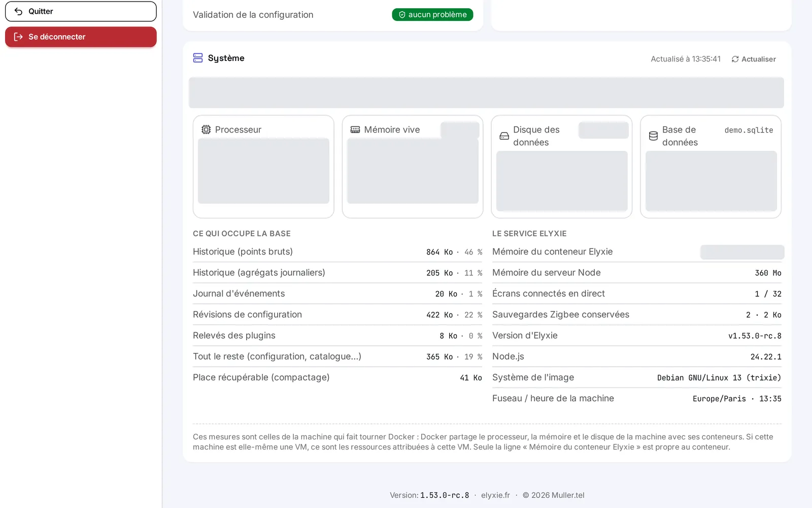Click the Base de données database icon
The image size is (812, 508).
[653, 136]
